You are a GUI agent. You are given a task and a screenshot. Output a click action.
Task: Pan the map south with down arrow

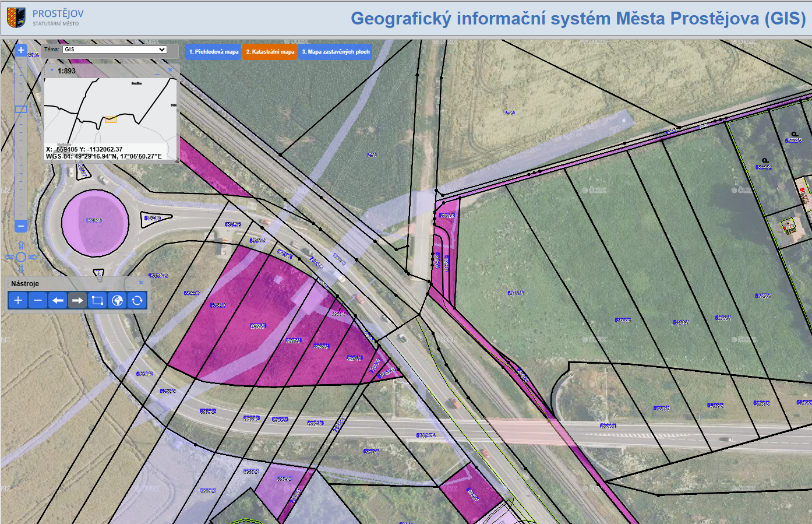point(21,269)
